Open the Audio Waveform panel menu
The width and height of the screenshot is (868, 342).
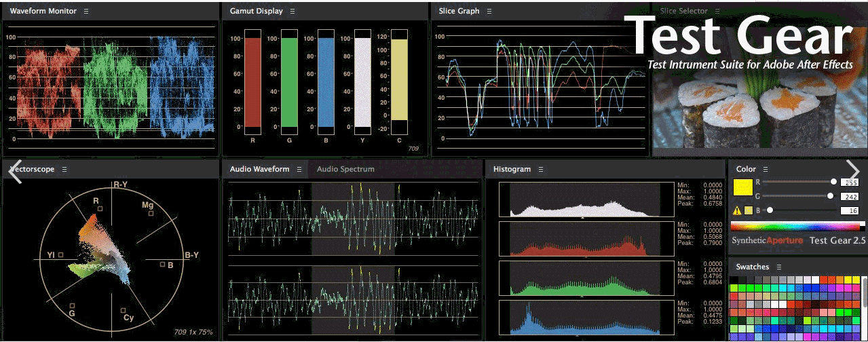[x=298, y=169]
